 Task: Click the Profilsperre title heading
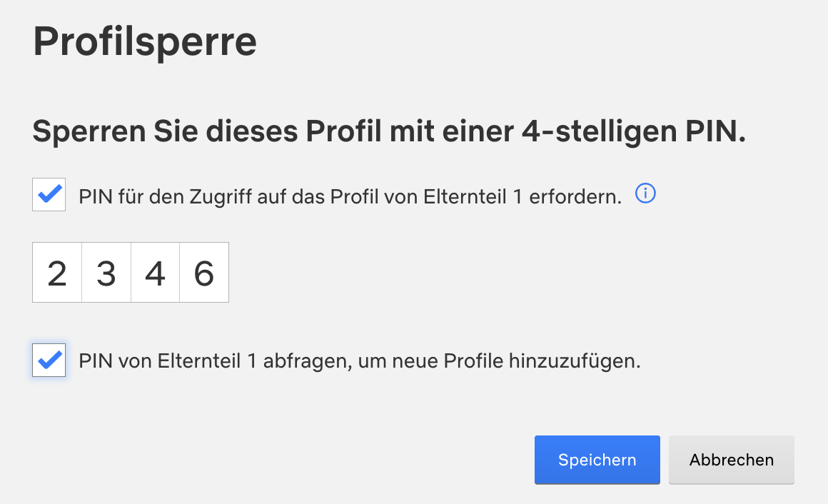click(x=145, y=41)
